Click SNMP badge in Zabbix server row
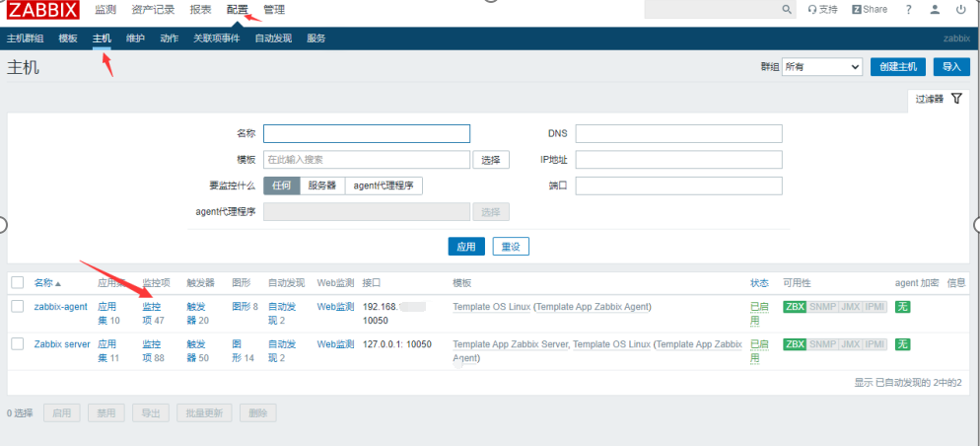The height and width of the screenshot is (446, 980). point(822,344)
